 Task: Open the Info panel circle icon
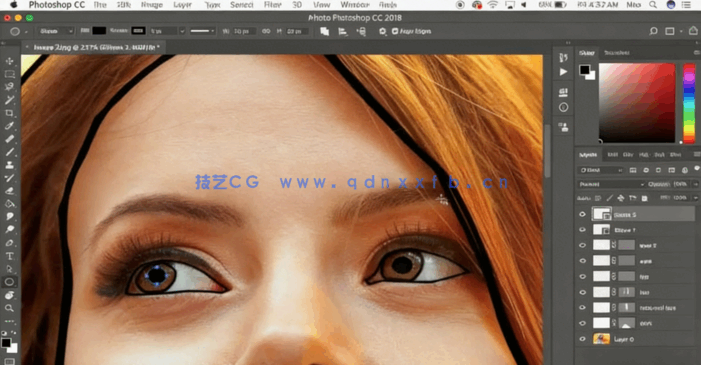coord(563,107)
